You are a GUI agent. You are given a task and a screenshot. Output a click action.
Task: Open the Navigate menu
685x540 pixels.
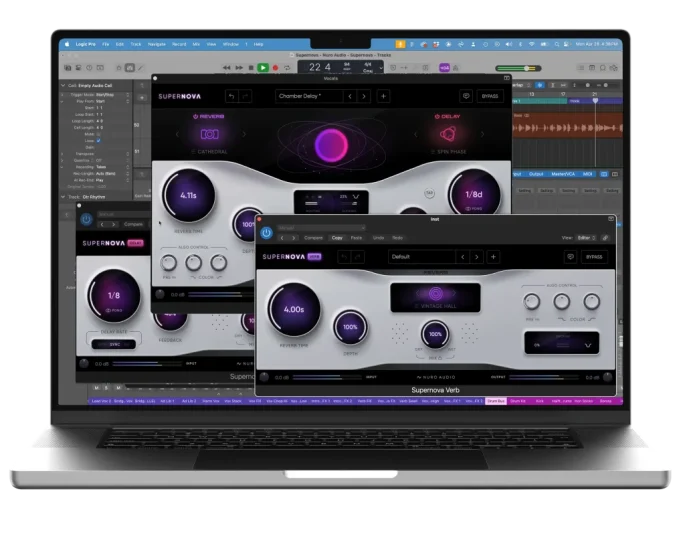(x=156, y=44)
